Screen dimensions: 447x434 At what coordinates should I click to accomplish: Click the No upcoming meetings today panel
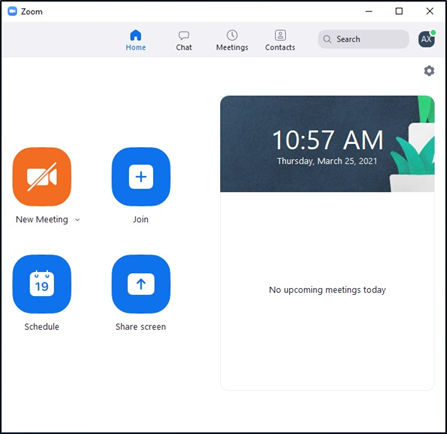coord(327,291)
